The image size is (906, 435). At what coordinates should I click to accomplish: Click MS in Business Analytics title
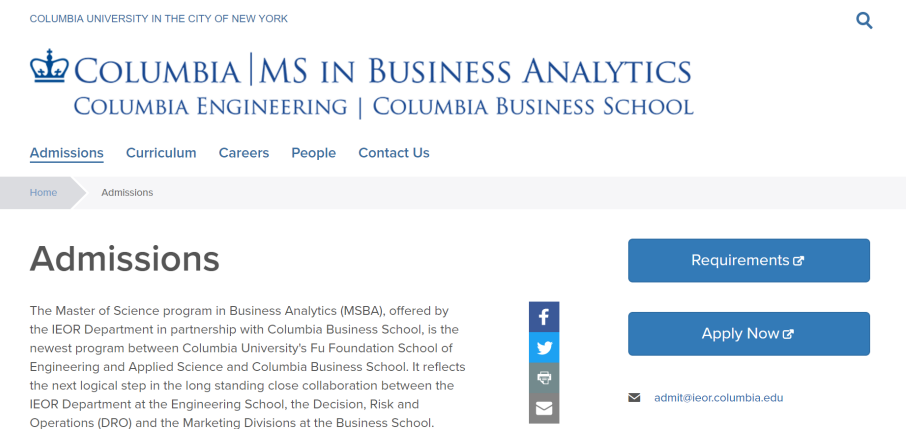476,71
